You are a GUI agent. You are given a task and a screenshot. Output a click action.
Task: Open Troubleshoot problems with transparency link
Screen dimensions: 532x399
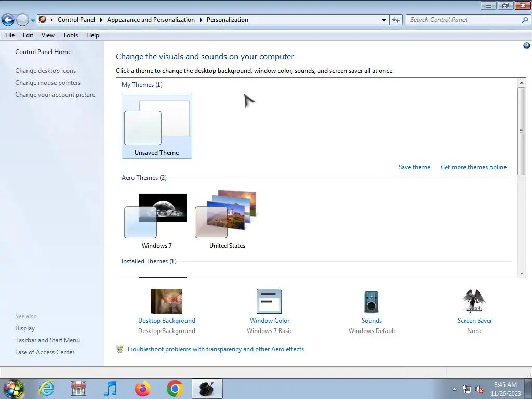[215, 349]
